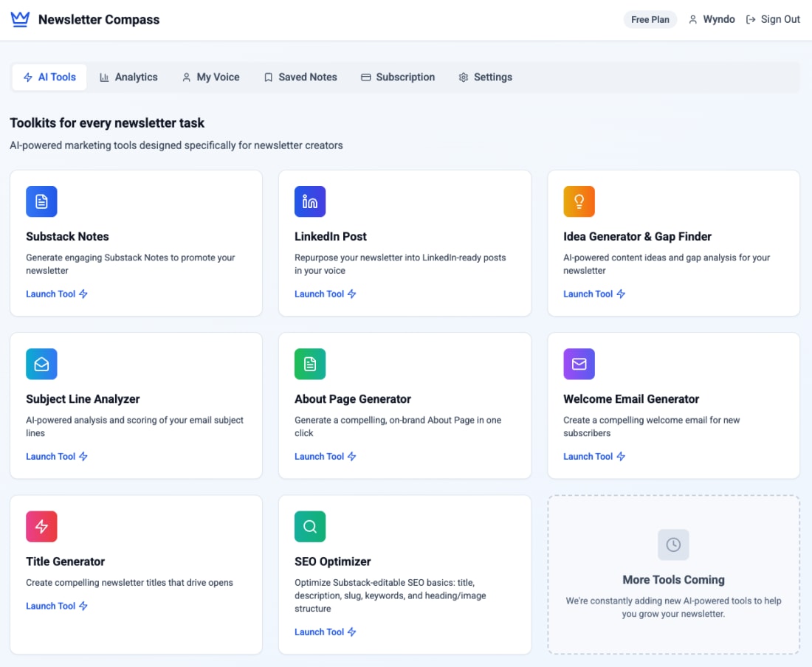The image size is (812, 667).
Task: Launch the Substack Notes tool
Action: click(56, 294)
